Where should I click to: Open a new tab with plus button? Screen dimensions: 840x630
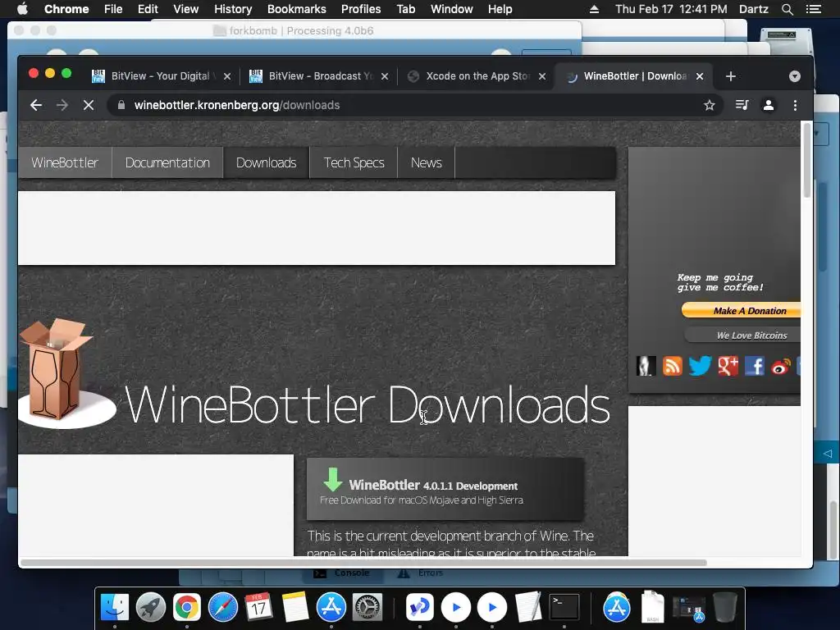[x=730, y=76]
